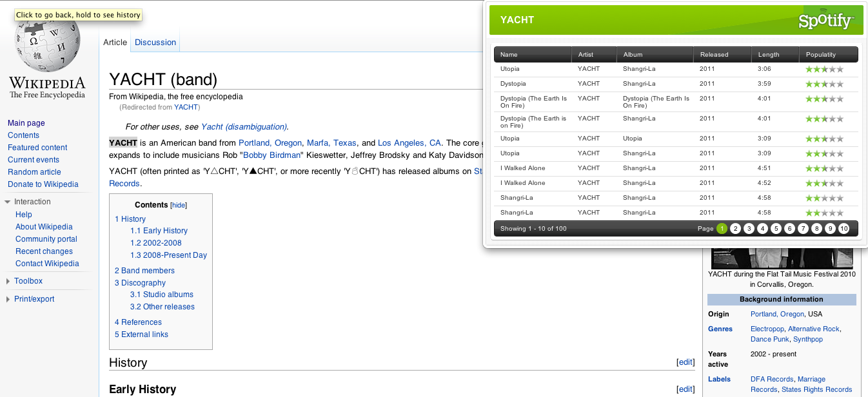Select the 3:06 length cell

(x=765, y=69)
